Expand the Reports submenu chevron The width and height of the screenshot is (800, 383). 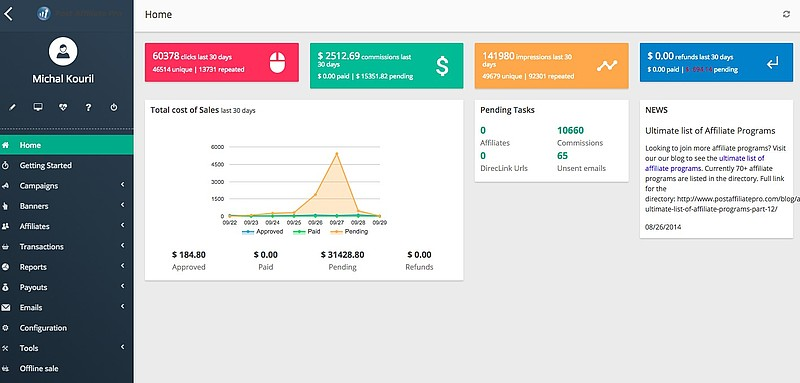click(122, 266)
